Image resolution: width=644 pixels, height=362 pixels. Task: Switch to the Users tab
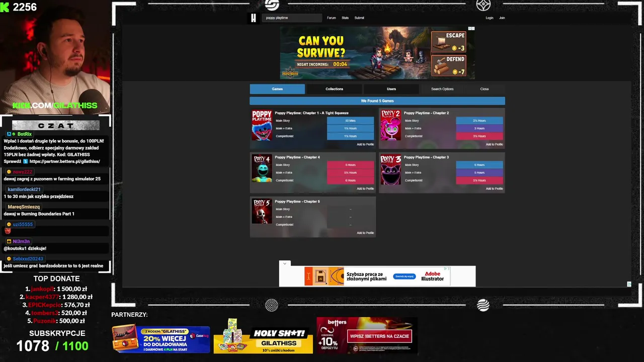click(x=391, y=89)
